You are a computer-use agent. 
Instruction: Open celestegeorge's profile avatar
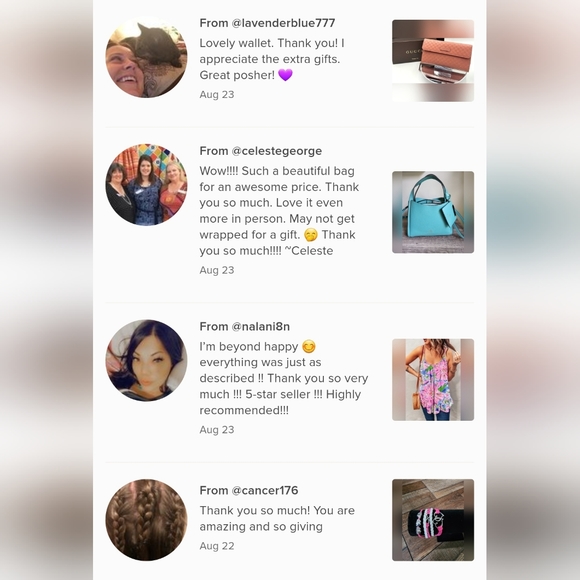point(146,185)
